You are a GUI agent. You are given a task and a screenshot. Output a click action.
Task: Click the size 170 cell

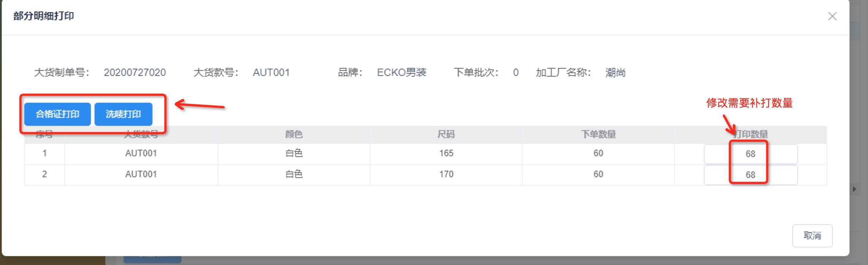pyautogui.click(x=446, y=174)
